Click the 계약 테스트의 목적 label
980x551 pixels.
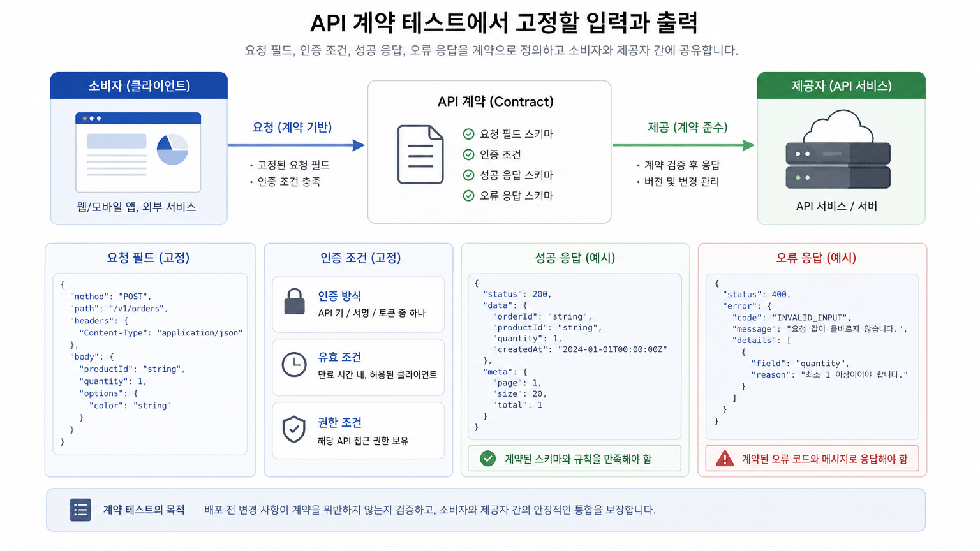[144, 510]
